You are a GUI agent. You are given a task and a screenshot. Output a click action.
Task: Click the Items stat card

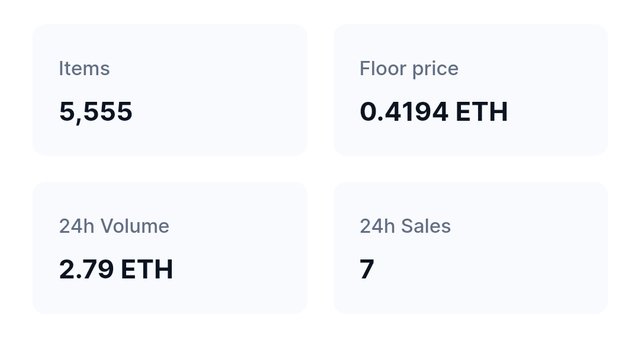pyautogui.click(x=170, y=90)
